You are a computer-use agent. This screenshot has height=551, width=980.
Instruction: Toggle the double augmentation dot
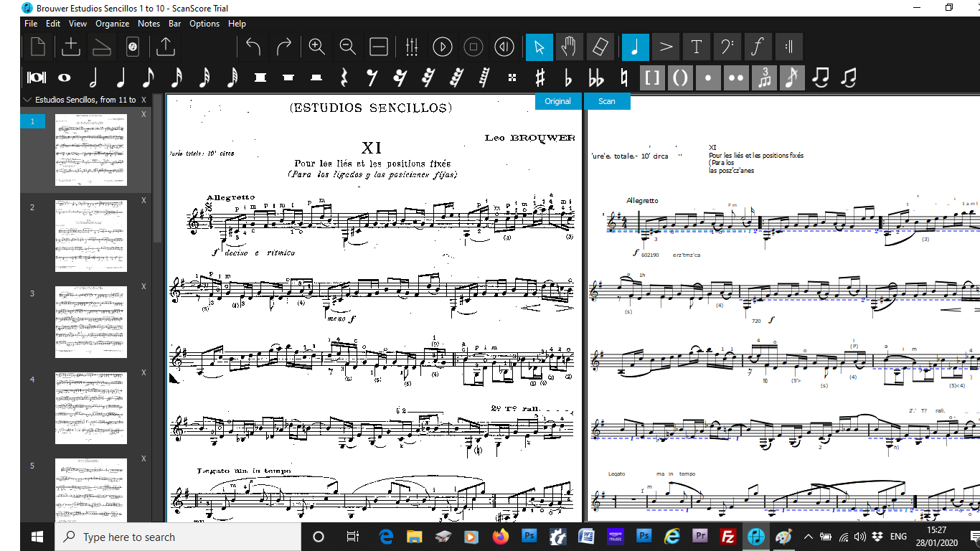pyautogui.click(x=736, y=77)
